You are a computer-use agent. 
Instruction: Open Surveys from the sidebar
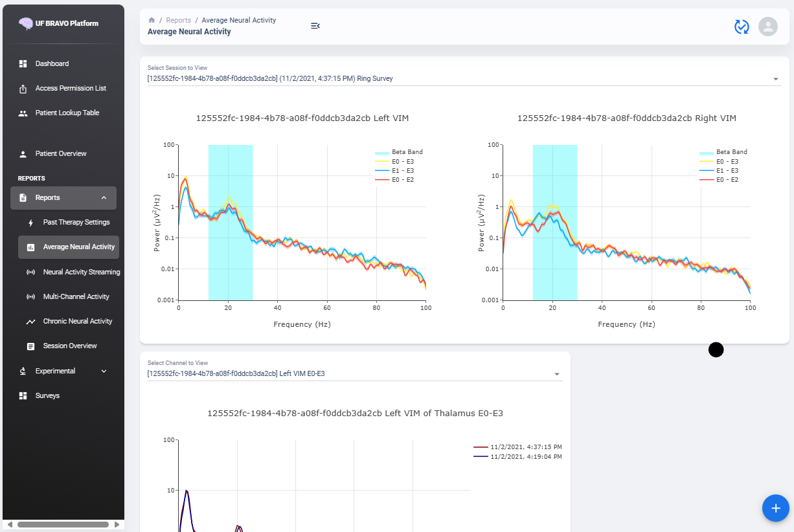pyautogui.click(x=47, y=395)
